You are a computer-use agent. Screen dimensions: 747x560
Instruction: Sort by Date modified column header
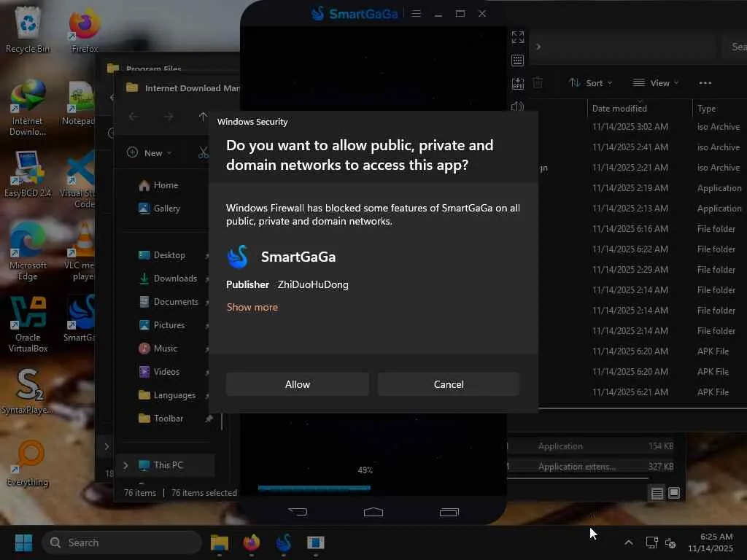click(619, 109)
